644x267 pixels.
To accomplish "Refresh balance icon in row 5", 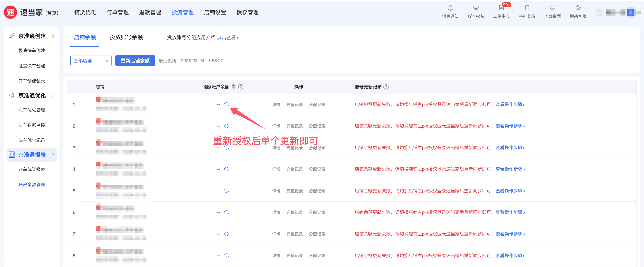I will (x=226, y=191).
